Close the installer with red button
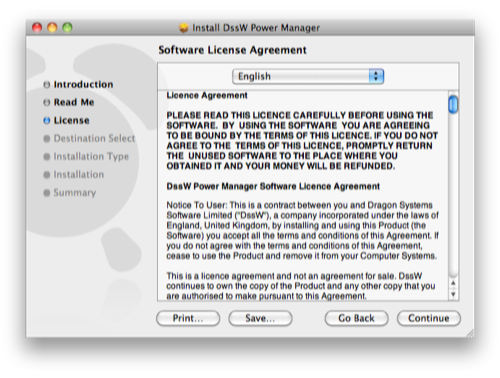The width and height of the screenshot is (500, 378). (x=37, y=27)
